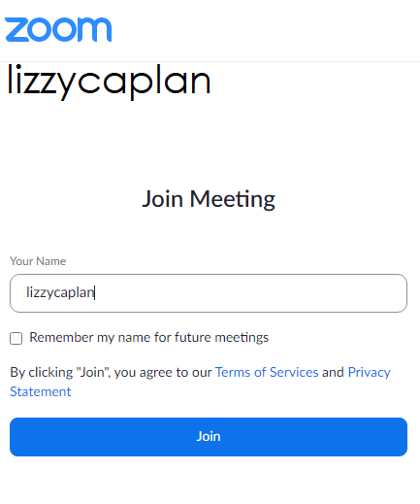
Task: Click the letter Z of the Zoom logo
Action: [x=17, y=29]
